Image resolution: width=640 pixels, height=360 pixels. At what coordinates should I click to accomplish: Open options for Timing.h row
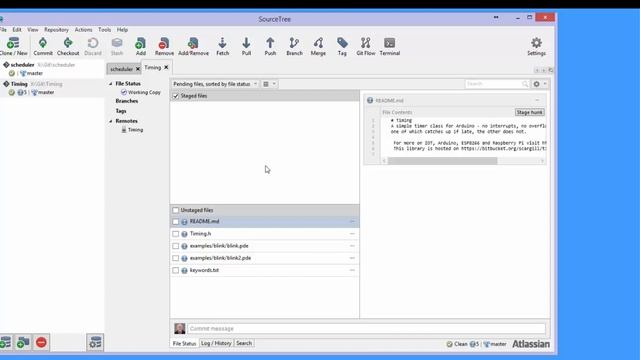point(352,234)
